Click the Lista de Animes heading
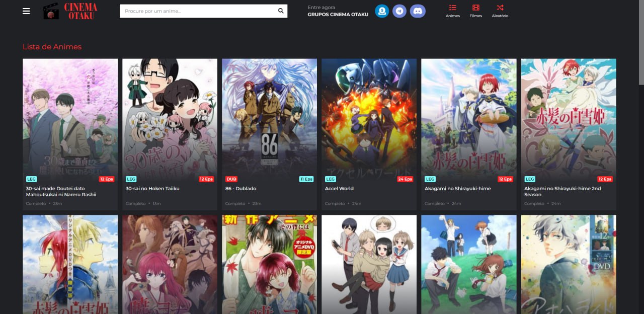The height and width of the screenshot is (314, 644). [x=52, y=47]
